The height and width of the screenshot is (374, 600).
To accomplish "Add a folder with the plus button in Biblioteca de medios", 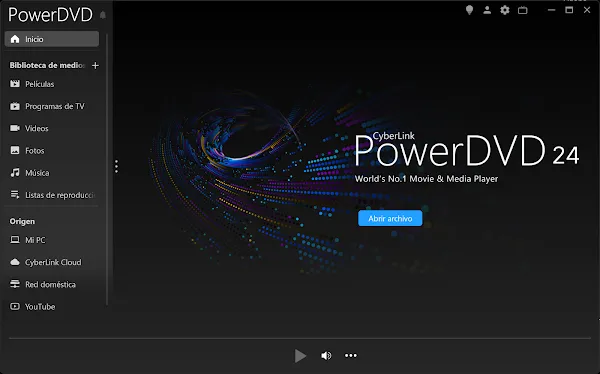I will 95,65.
